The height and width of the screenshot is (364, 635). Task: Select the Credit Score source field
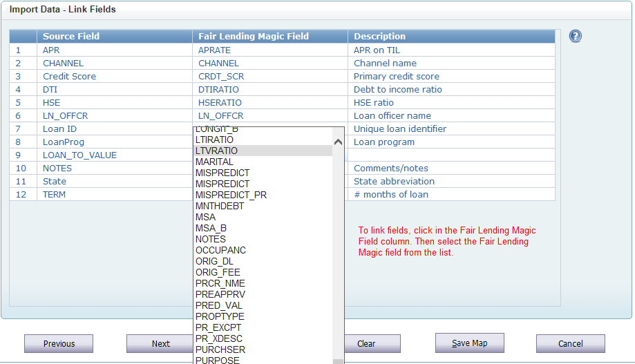[115, 76]
